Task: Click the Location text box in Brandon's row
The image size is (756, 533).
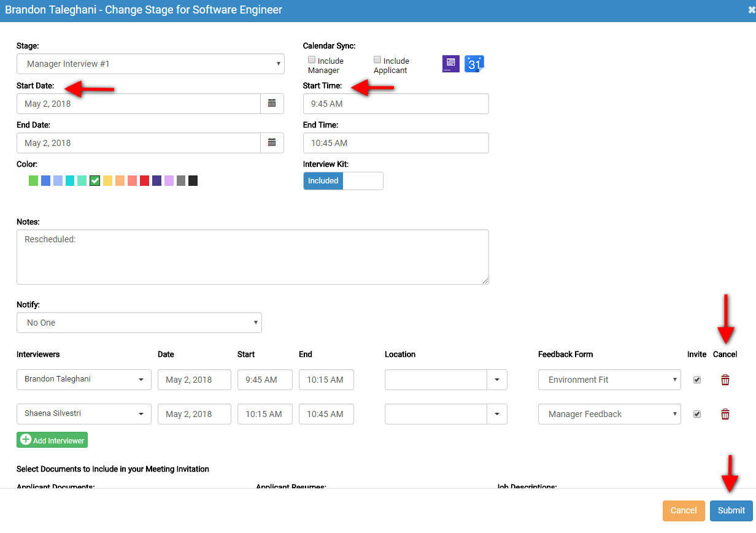Action: point(436,380)
